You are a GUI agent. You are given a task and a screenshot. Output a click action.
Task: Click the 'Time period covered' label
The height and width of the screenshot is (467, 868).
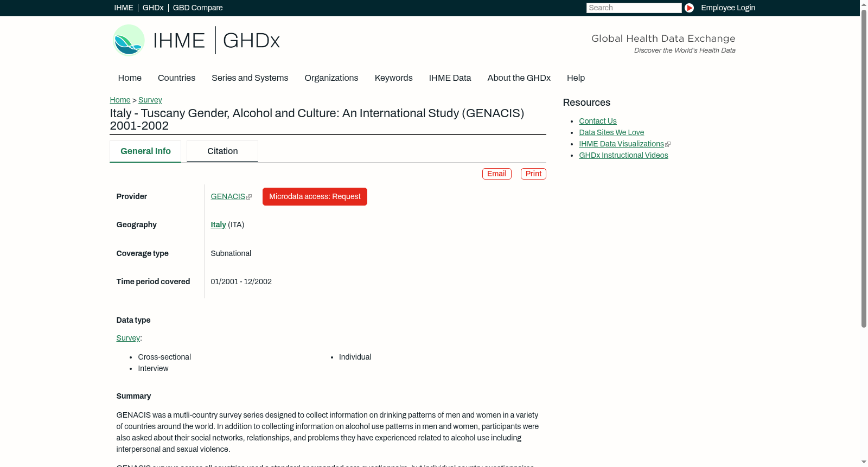(153, 282)
